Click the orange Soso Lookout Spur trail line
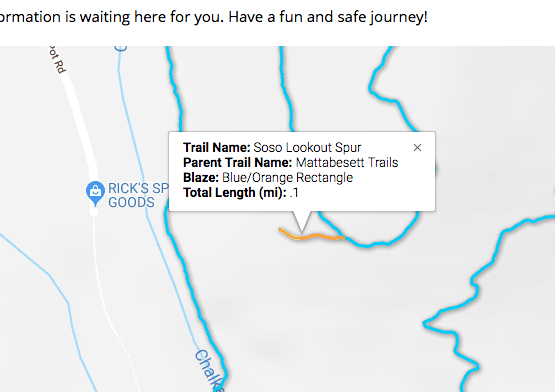This screenshot has height=392, width=555. (x=311, y=235)
